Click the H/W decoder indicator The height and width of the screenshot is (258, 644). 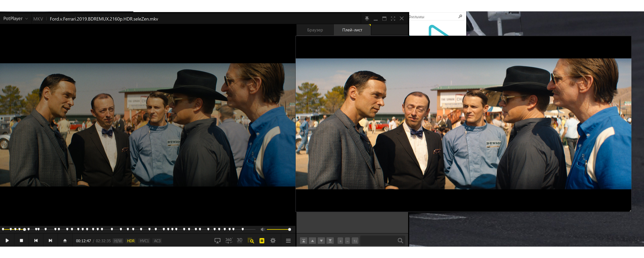[x=118, y=241]
